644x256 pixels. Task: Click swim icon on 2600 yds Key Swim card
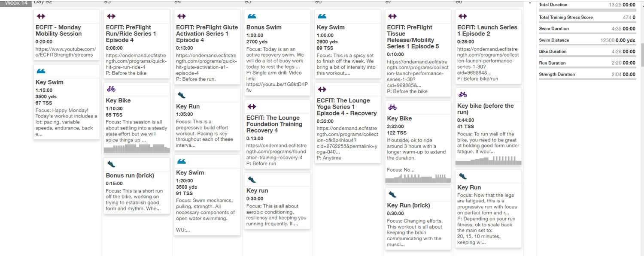[322, 16]
